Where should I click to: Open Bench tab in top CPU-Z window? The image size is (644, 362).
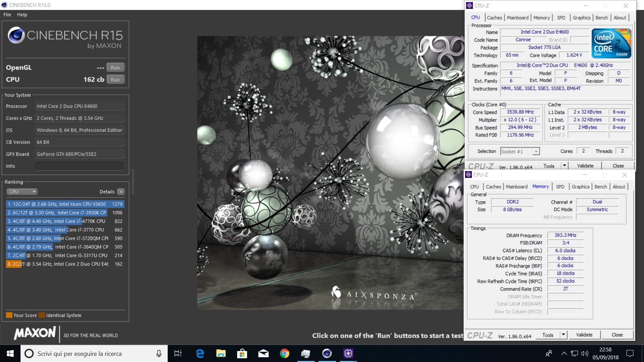click(x=602, y=18)
